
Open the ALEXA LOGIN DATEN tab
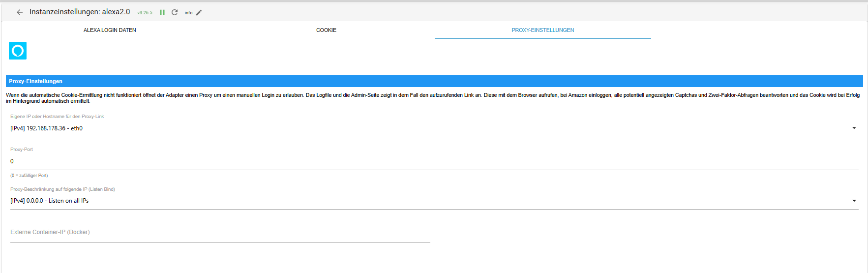pos(110,30)
